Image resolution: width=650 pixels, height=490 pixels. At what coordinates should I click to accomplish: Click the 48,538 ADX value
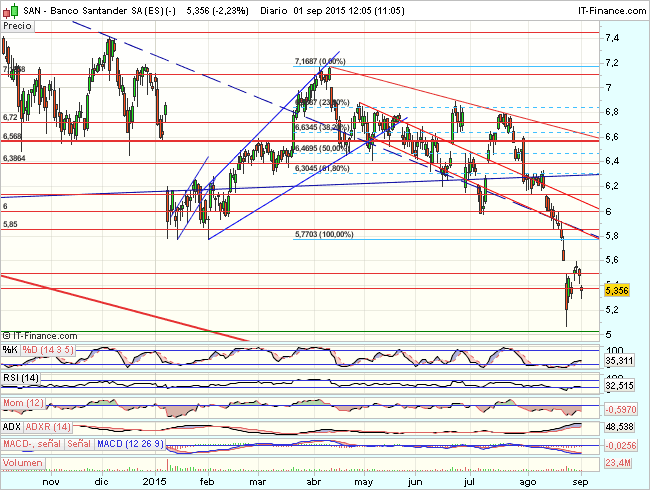tap(619, 427)
